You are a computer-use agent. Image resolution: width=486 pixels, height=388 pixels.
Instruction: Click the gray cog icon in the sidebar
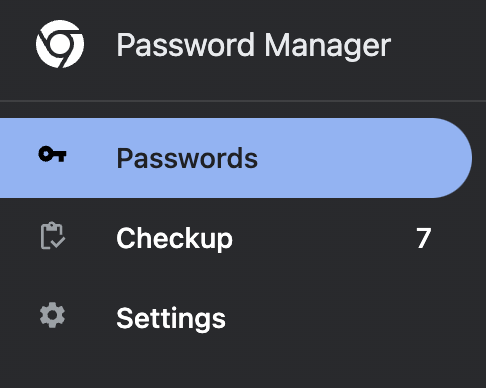(x=52, y=315)
